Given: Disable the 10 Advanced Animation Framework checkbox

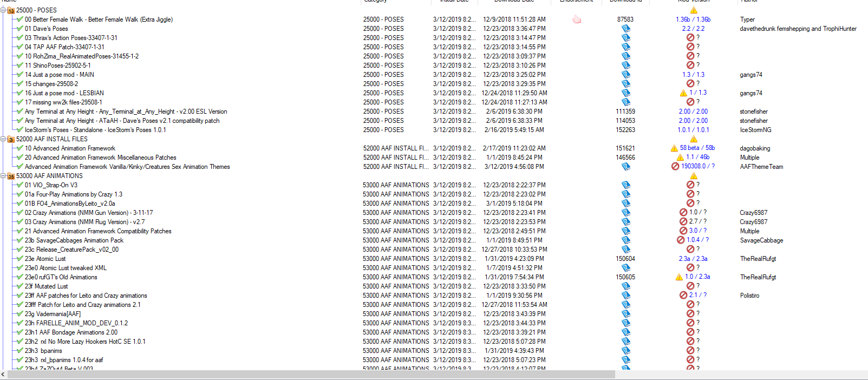Looking at the screenshot, I should click(x=20, y=148).
